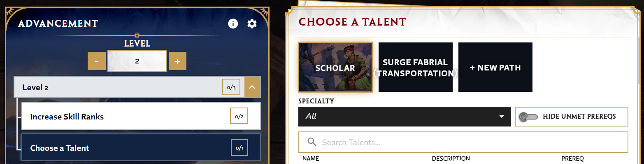Select Surge Fabrial Transportation path

click(x=416, y=67)
